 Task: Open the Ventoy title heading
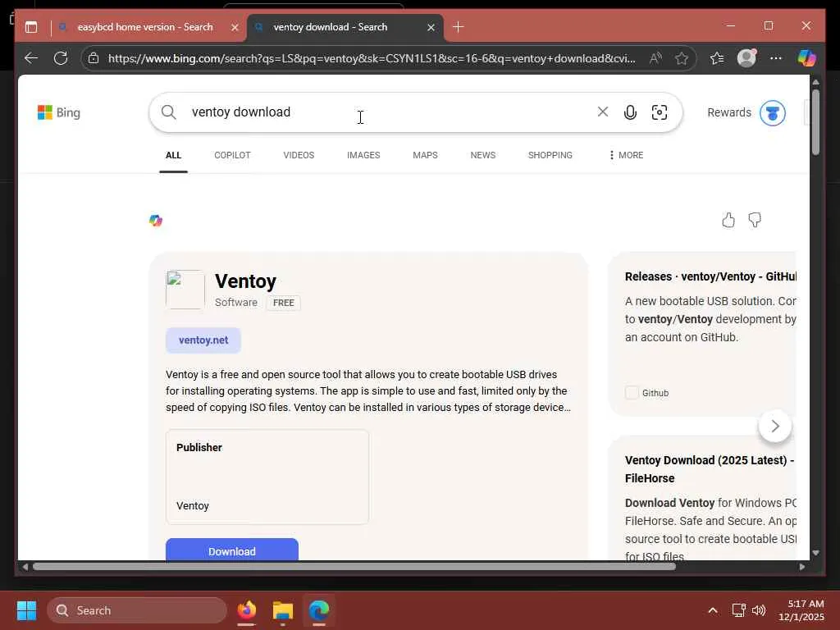245,281
